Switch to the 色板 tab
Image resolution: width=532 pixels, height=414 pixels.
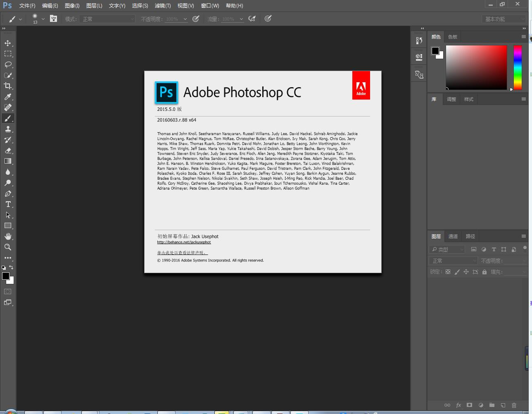click(x=453, y=37)
